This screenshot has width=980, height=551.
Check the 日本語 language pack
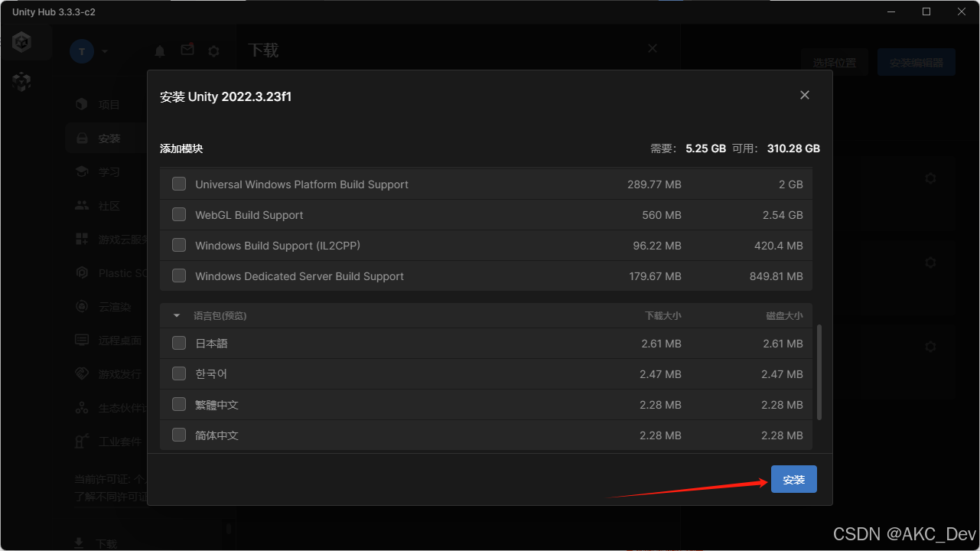179,344
